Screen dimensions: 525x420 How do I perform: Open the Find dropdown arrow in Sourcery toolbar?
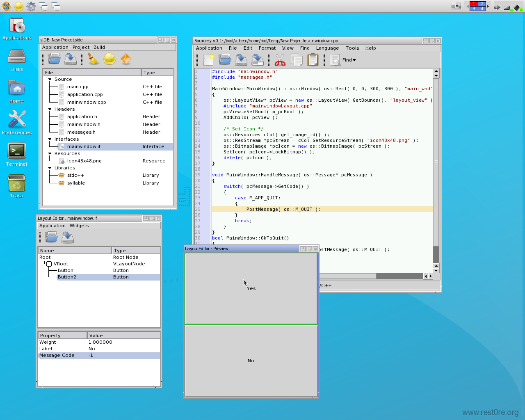pos(354,60)
